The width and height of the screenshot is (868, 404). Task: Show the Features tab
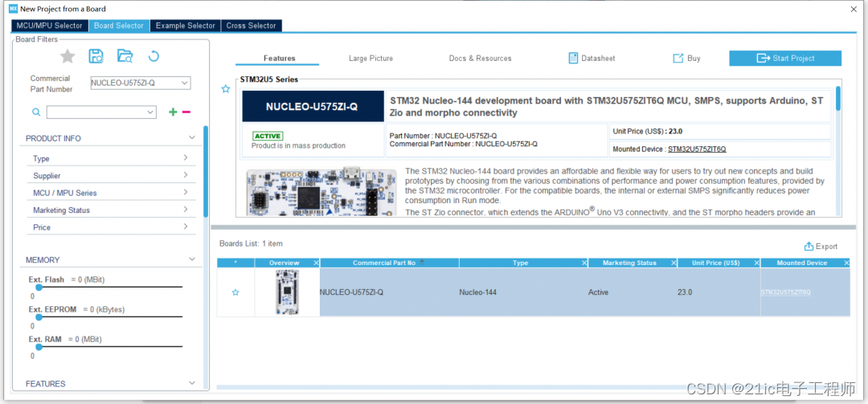click(x=280, y=58)
